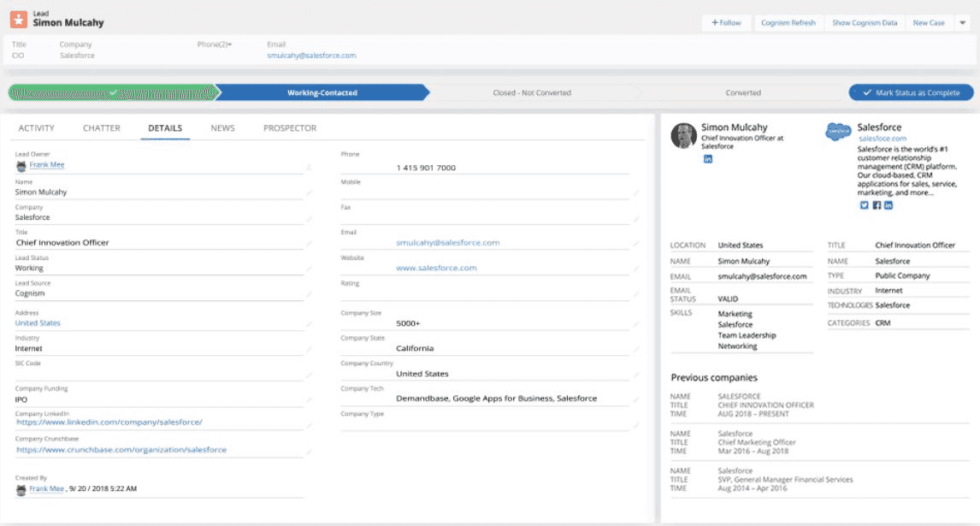Image resolution: width=980 pixels, height=526 pixels.
Task: Open Simon Mulcahy's LinkedIn profile icon
Action: point(708,160)
